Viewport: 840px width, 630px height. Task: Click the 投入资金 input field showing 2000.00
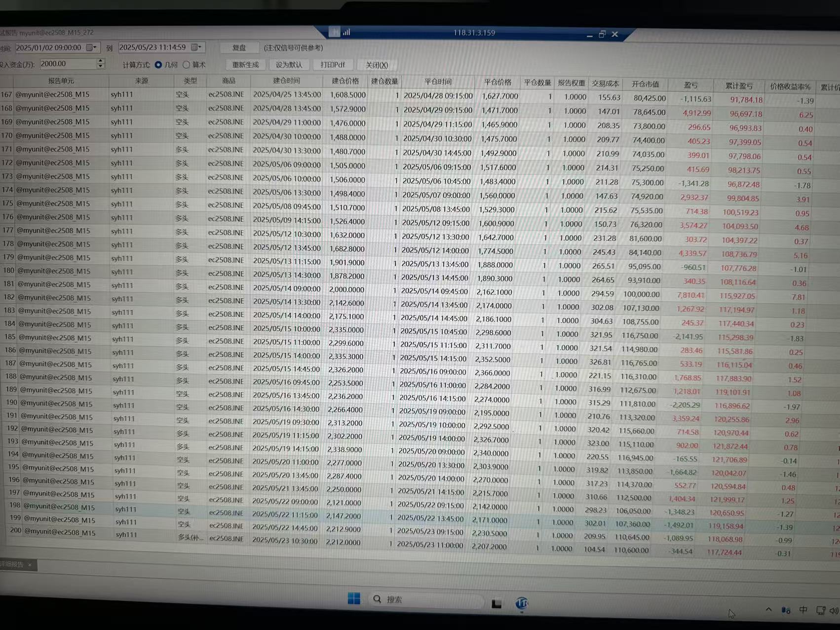point(67,64)
